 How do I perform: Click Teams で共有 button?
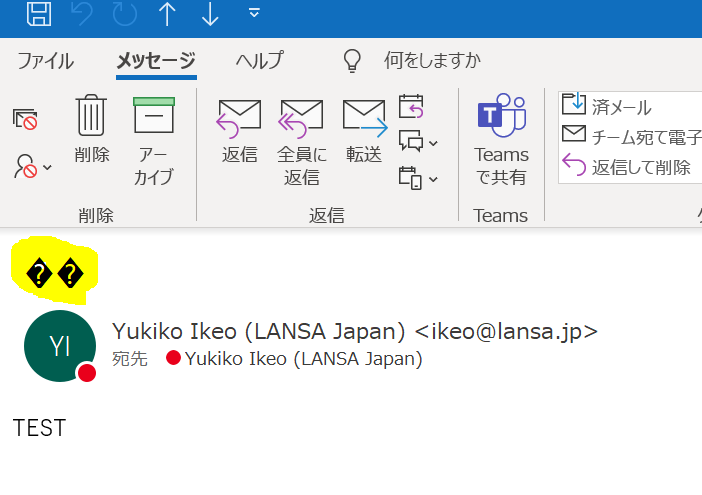point(501,140)
